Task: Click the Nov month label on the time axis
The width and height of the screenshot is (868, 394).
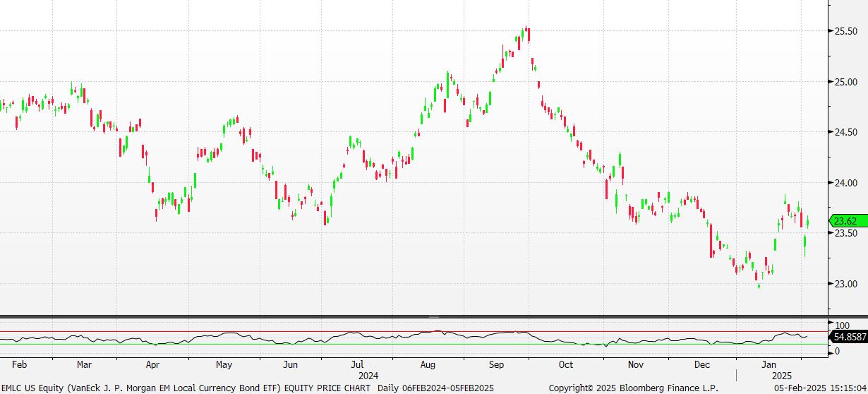Action: coord(636,365)
